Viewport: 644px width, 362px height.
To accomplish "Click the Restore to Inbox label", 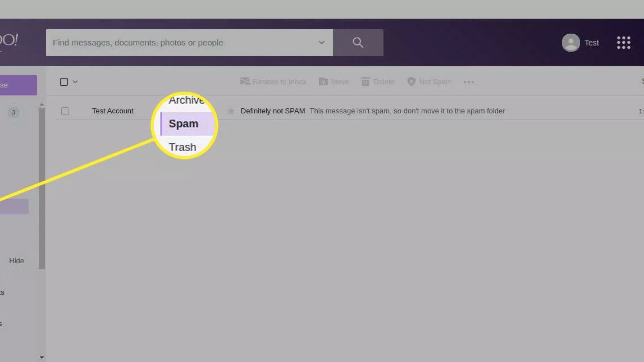I will (x=279, y=82).
